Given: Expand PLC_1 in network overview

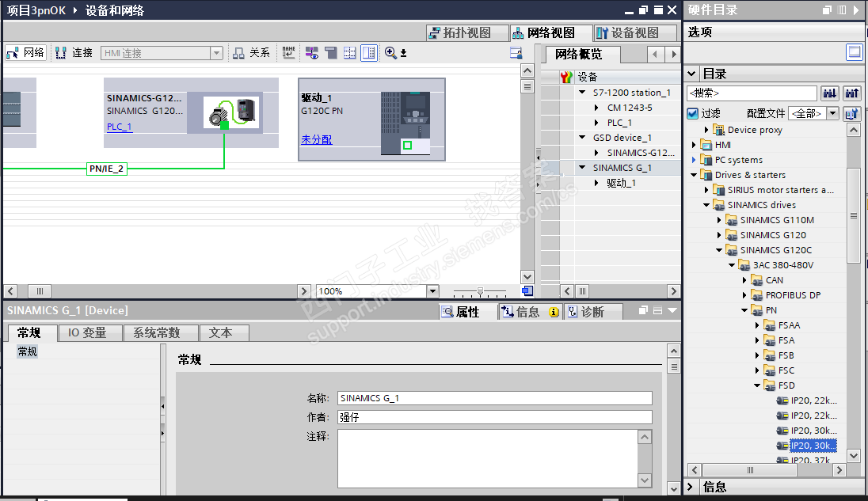Looking at the screenshot, I should (596, 122).
